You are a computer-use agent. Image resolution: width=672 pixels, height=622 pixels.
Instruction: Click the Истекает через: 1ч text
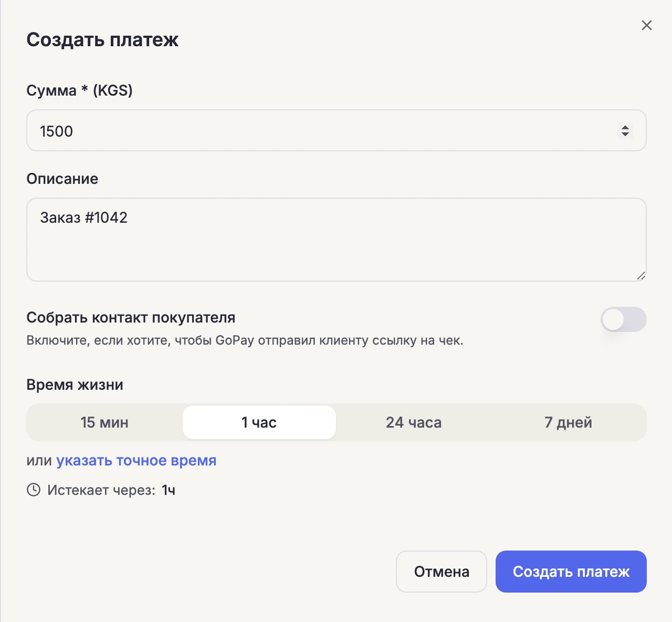[111, 490]
